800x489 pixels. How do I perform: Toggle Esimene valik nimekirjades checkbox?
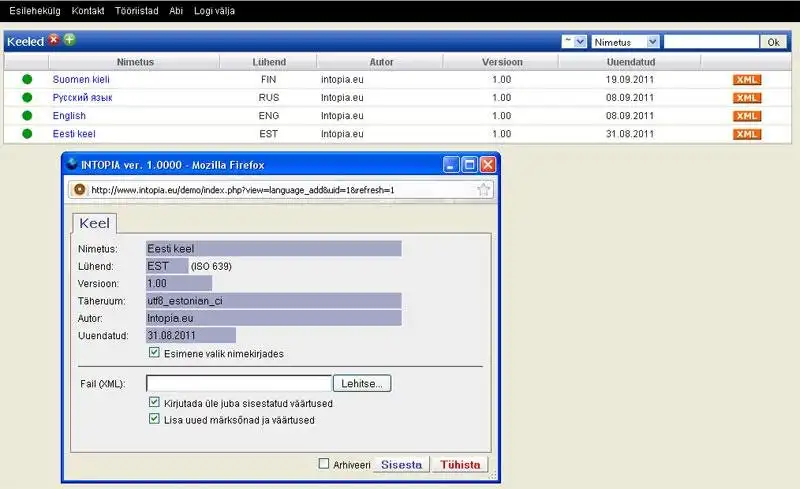point(154,352)
